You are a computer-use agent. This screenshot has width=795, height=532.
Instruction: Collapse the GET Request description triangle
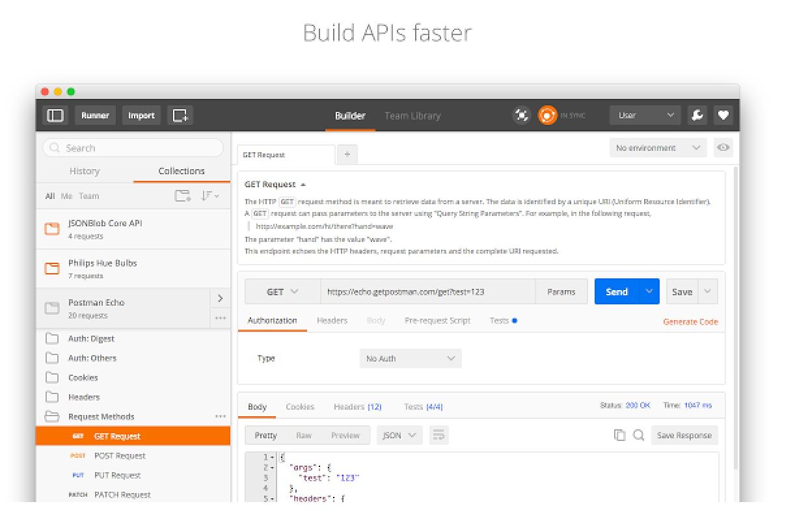[303, 185]
